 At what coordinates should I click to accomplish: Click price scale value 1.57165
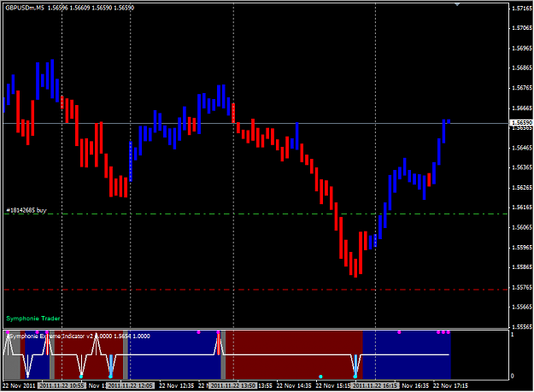(x=522, y=9)
